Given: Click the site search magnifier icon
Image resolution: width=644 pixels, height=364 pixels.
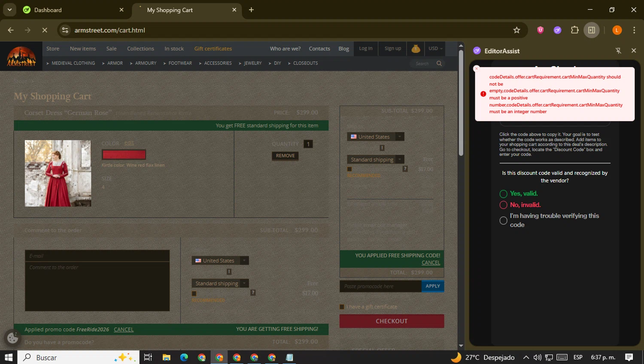Looking at the screenshot, I should click(439, 64).
